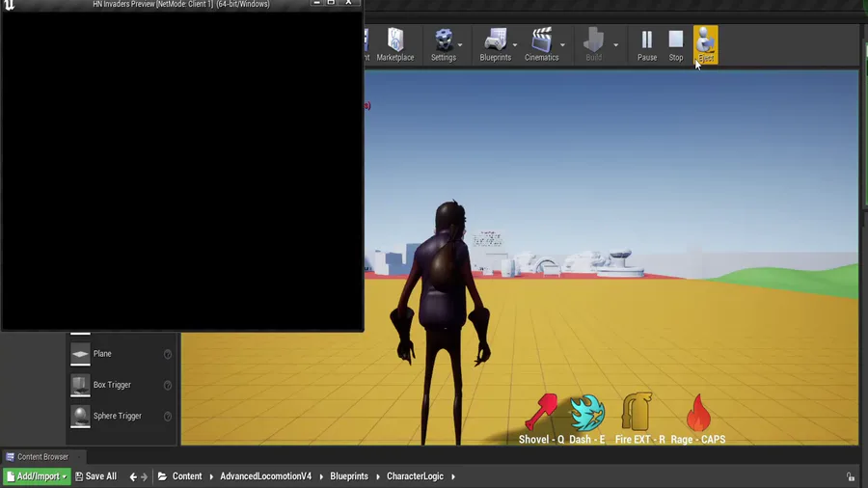Click the Dash ability icon in viewport
Image resolution: width=868 pixels, height=488 pixels.
587,413
